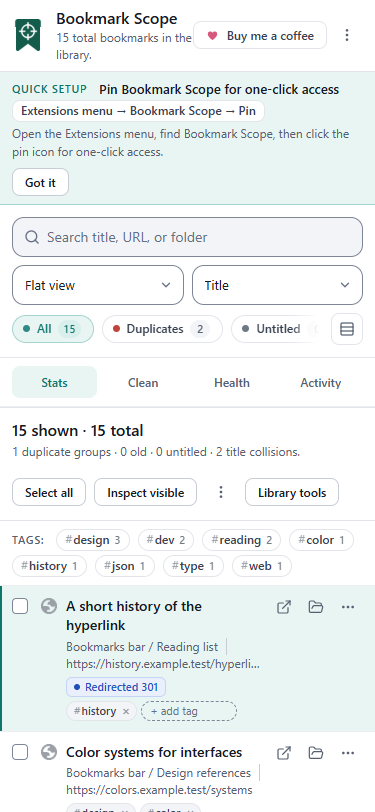Click the Select all button
Screen dimensions: 375x812
coord(49,492)
